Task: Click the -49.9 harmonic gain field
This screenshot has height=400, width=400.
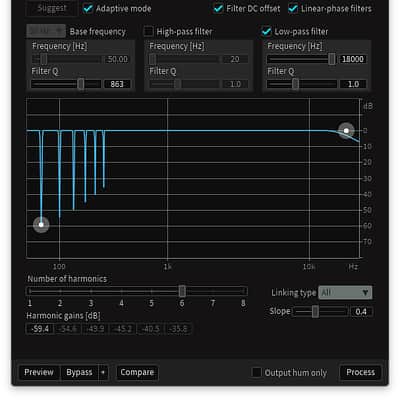Action: pyautogui.click(x=95, y=329)
